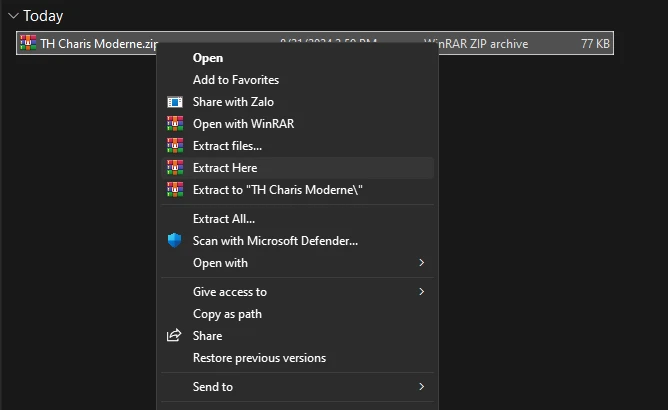
Task: Expand the Give access to submenu arrow
Action: pos(421,292)
